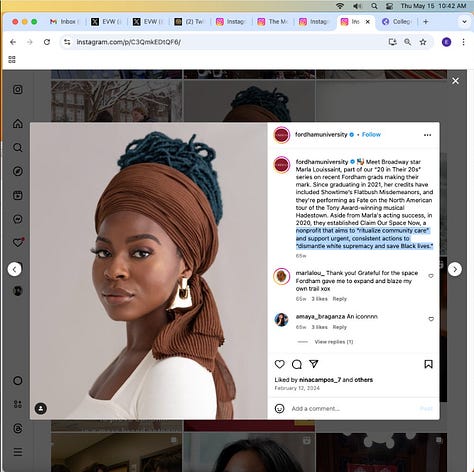The image size is (474, 472).
Task: Like the post with heart icon
Action: 280,364
